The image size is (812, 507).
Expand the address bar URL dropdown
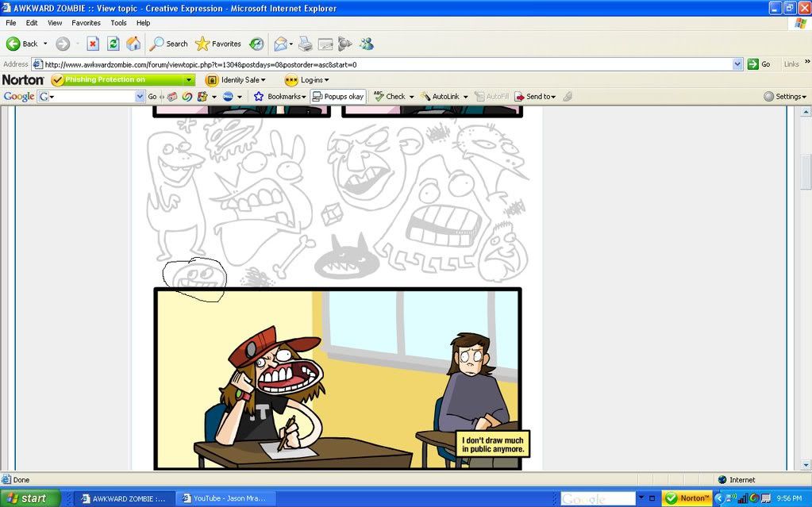(737, 64)
